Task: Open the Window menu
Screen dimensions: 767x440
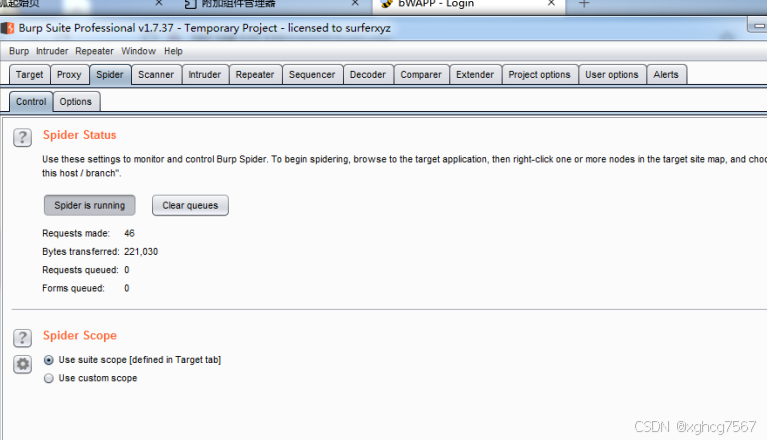Action: pyautogui.click(x=138, y=51)
